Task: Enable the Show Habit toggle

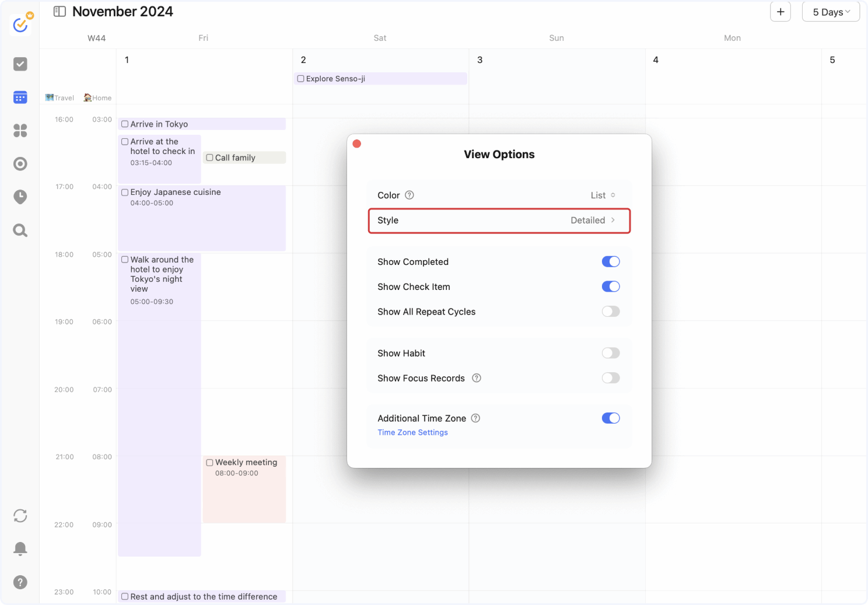Action: 611,353
